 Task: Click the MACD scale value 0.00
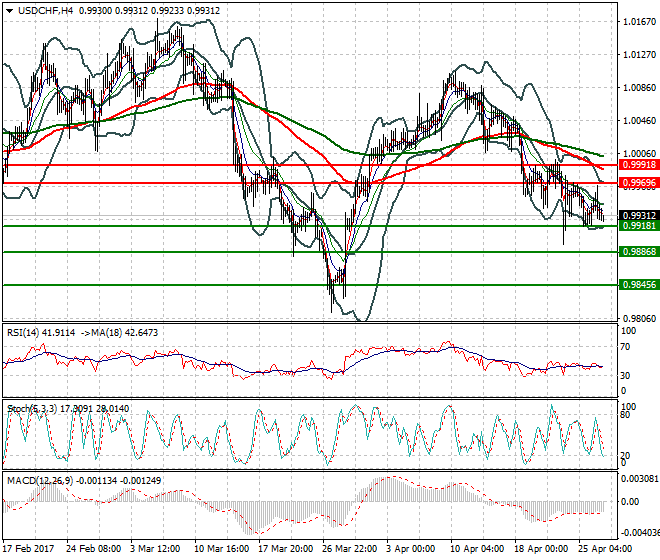[x=630, y=502]
